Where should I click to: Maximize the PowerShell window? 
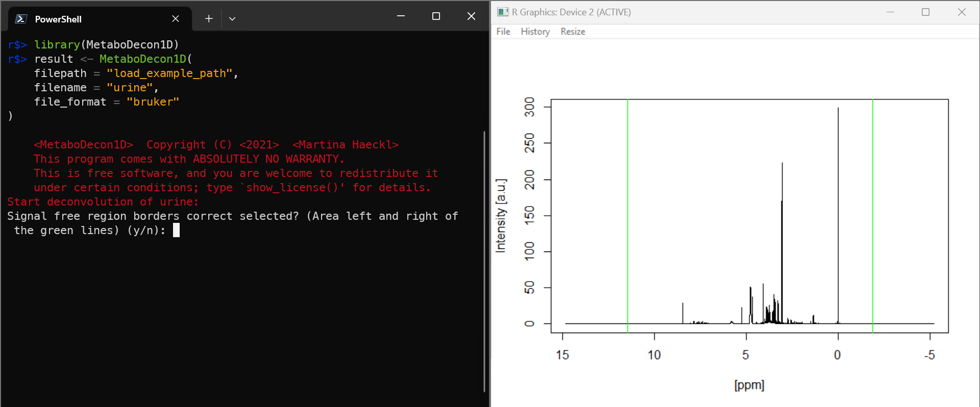[436, 16]
